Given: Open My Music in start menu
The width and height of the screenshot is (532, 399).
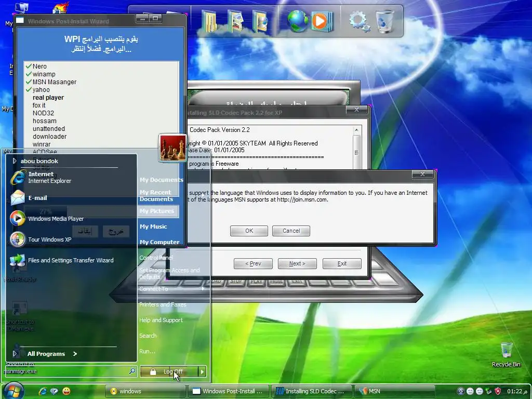Looking at the screenshot, I should click(153, 227).
